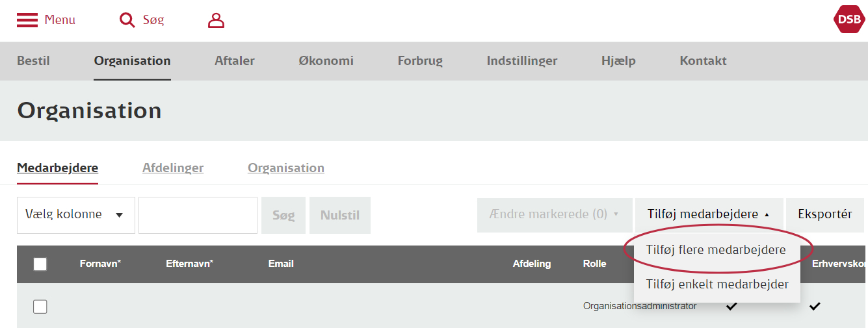Click the Nulstil button

pyautogui.click(x=340, y=215)
